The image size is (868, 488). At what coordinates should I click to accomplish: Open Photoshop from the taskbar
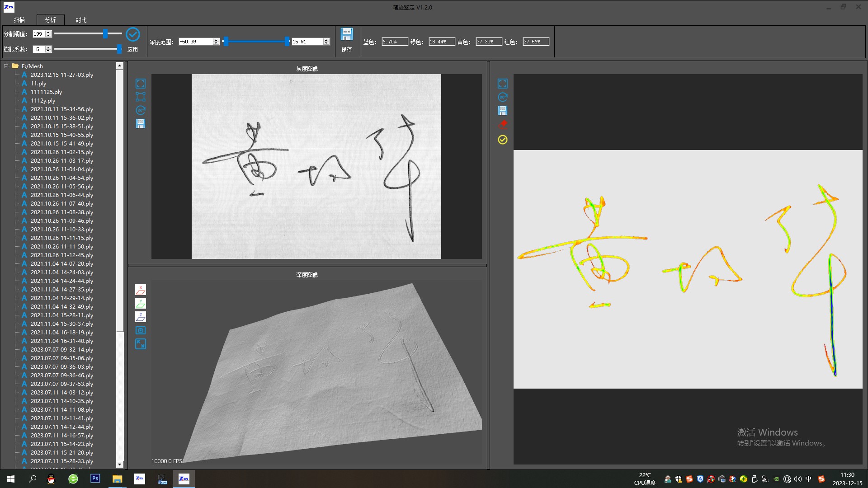(x=95, y=479)
